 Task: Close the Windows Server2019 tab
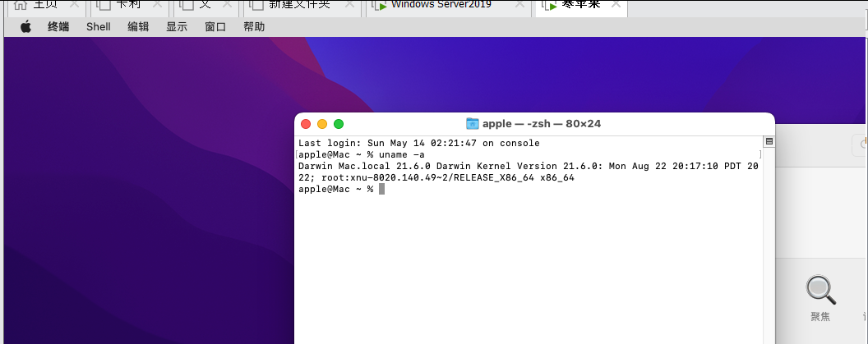tap(519, 4)
